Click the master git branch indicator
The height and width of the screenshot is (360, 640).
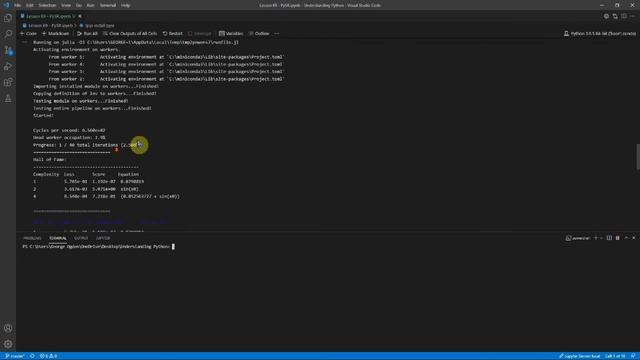[x=15, y=356]
